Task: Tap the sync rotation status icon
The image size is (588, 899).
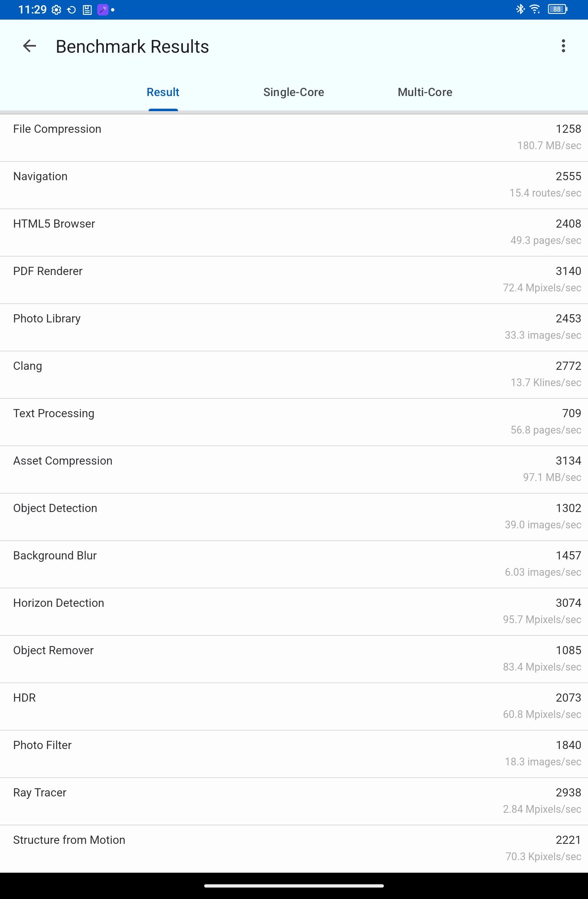Action: [x=71, y=10]
